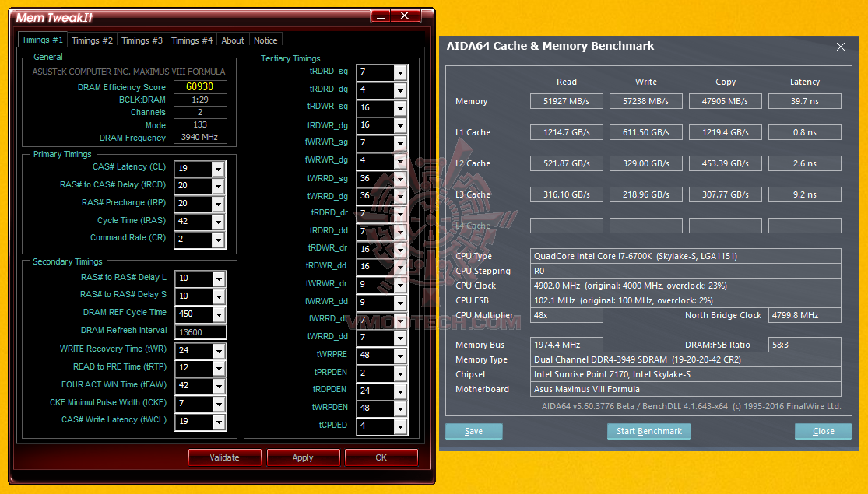Close AIDA64 window with X icon
Image resolution: width=868 pixels, height=494 pixels.
pyautogui.click(x=840, y=47)
